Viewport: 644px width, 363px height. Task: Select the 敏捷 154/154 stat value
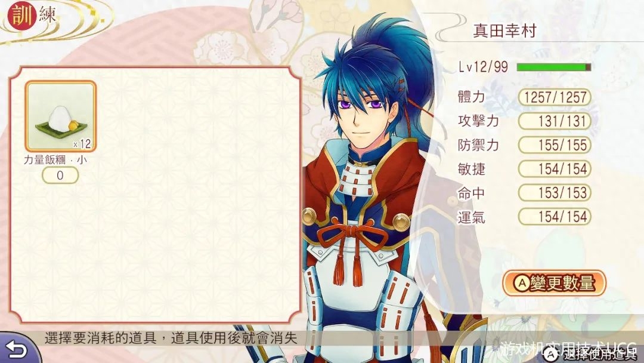(x=555, y=169)
